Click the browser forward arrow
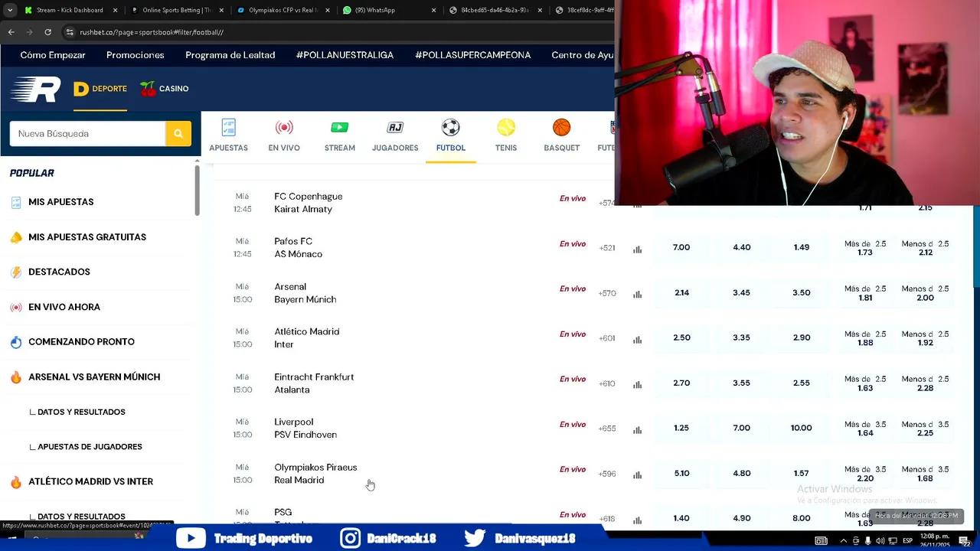 tap(29, 32)
